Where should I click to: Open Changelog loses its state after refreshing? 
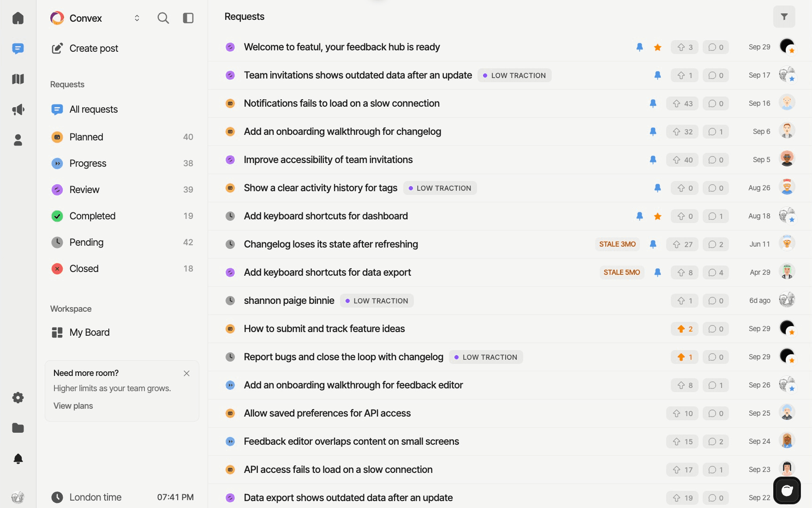pyautogui.click(x=331, y=244)
